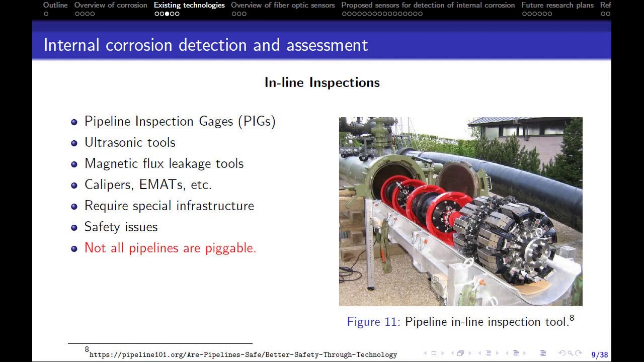Open Proposed sensors for detection section

(428, 5)
